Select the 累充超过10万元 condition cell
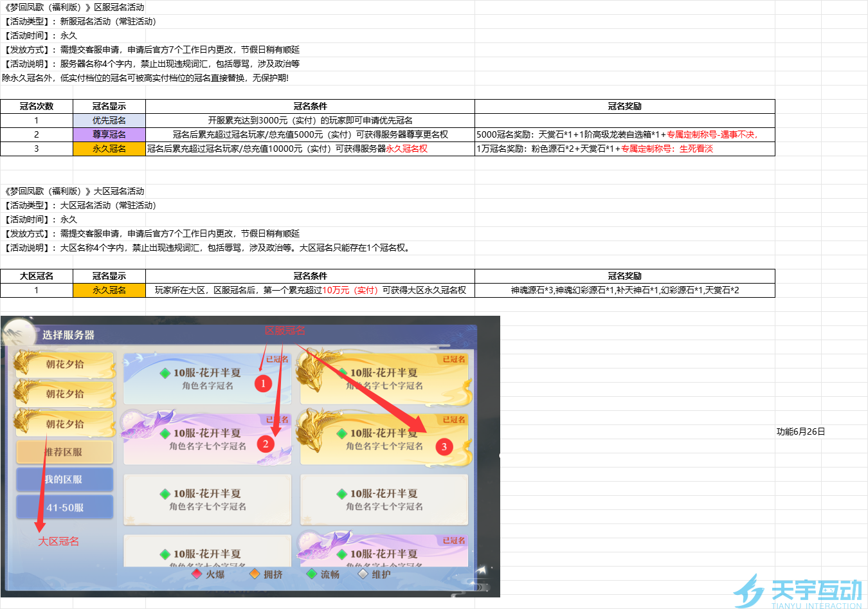 311,290
